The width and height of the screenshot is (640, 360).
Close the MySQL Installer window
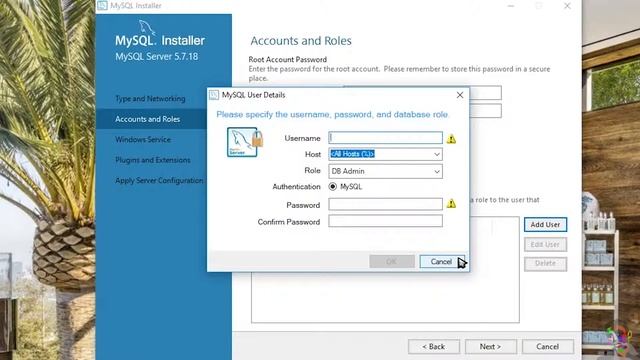[567, 6]
